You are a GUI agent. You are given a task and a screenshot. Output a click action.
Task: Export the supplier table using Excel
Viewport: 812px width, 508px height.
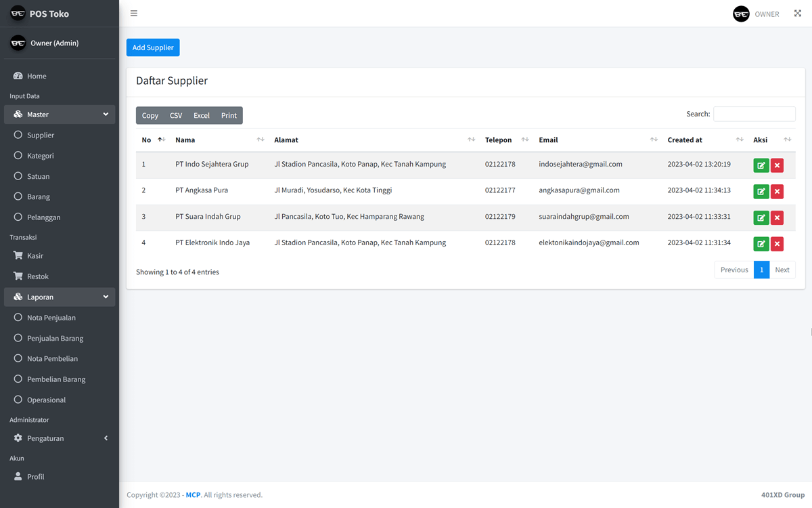pyautogui.click(x=201, y=115)
